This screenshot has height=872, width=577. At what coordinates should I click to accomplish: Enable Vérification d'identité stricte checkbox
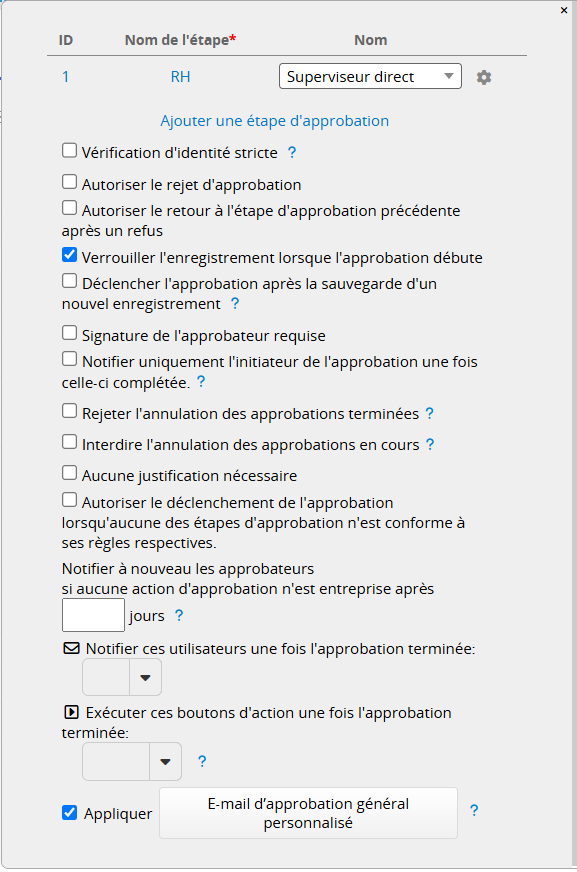[69, 151]
